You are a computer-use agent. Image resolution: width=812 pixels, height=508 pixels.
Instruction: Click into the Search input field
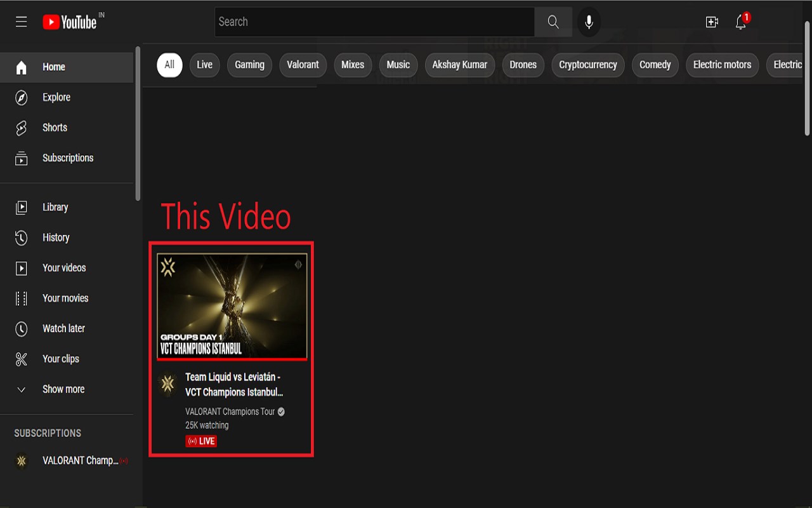(x=374, y=22)
